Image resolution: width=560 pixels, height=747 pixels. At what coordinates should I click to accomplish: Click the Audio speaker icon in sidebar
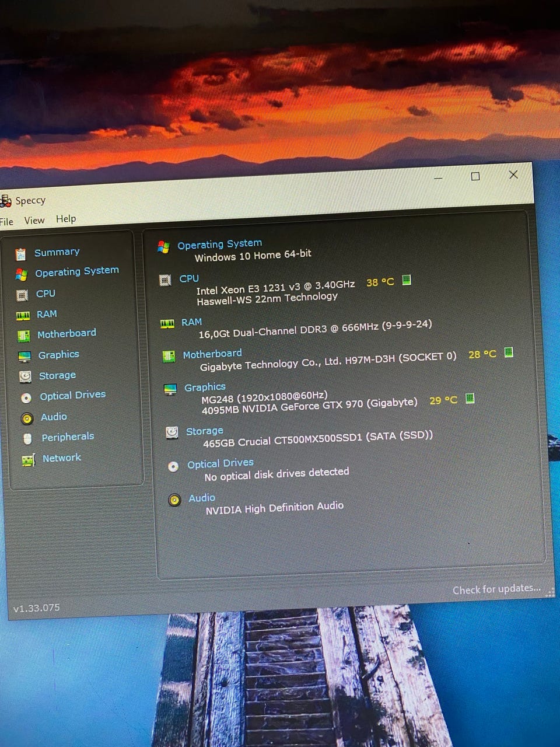(x=27, y=418)
